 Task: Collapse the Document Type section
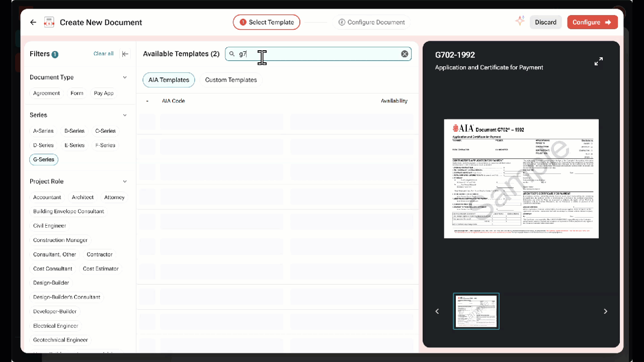[125, 77]
